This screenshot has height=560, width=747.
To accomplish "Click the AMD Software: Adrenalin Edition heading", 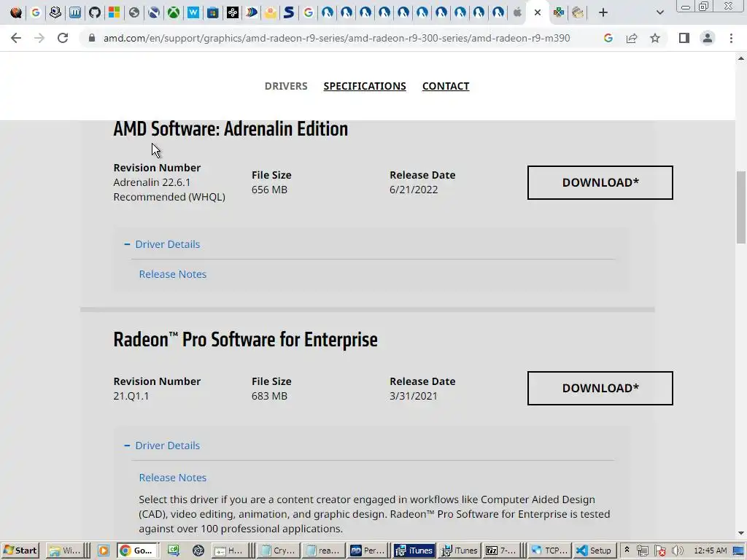I will (231, 129).
